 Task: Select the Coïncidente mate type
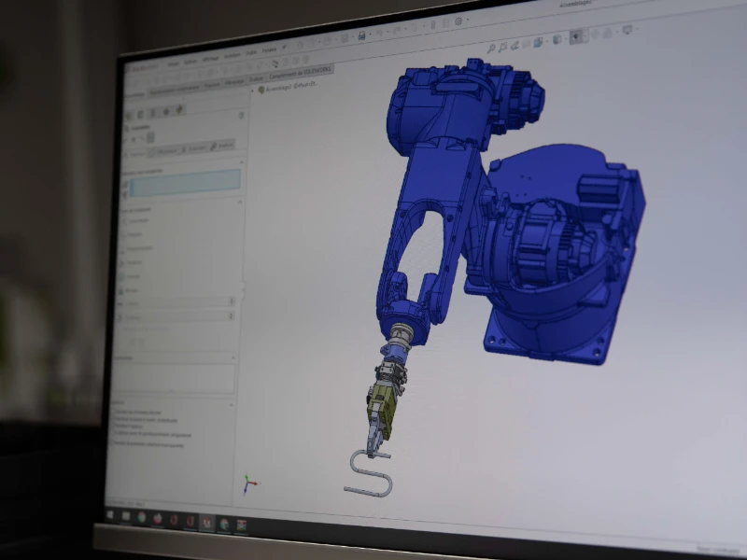[x=135, y=221]
